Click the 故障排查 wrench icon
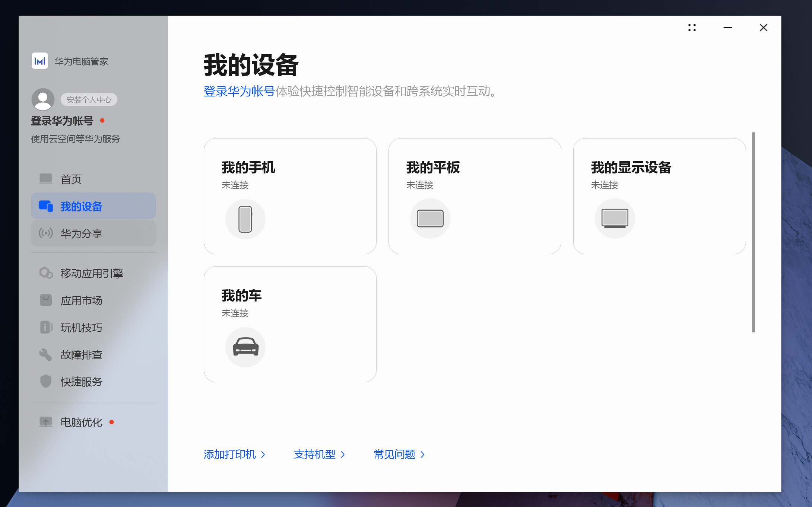Viewport: 812px width, 507px height. point(46,354)
